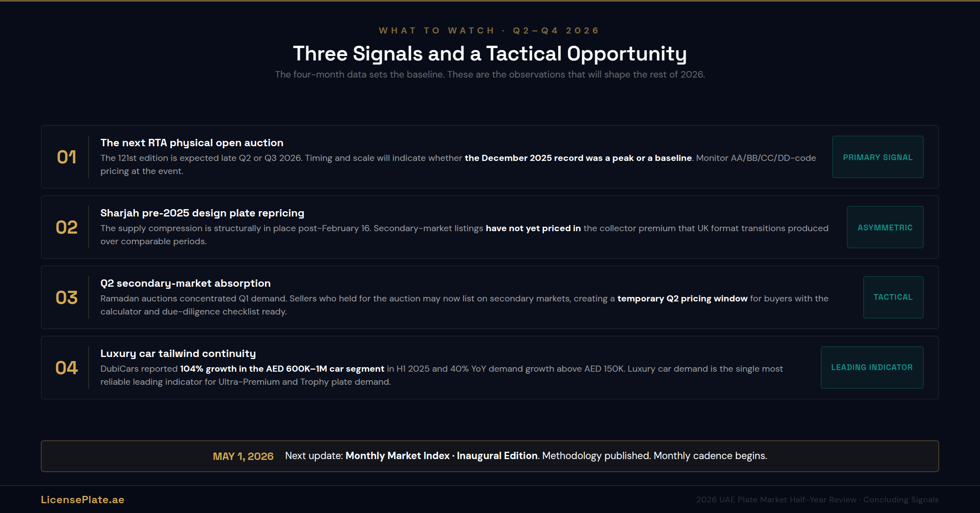980x513 pixels.
Task: Click the 01 signal number
Action: 67,157
